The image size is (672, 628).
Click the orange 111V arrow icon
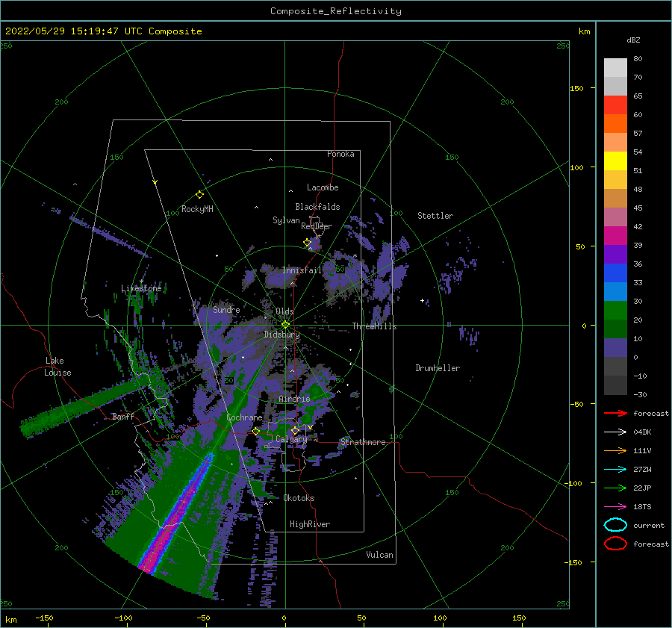(x=615, y=450)
